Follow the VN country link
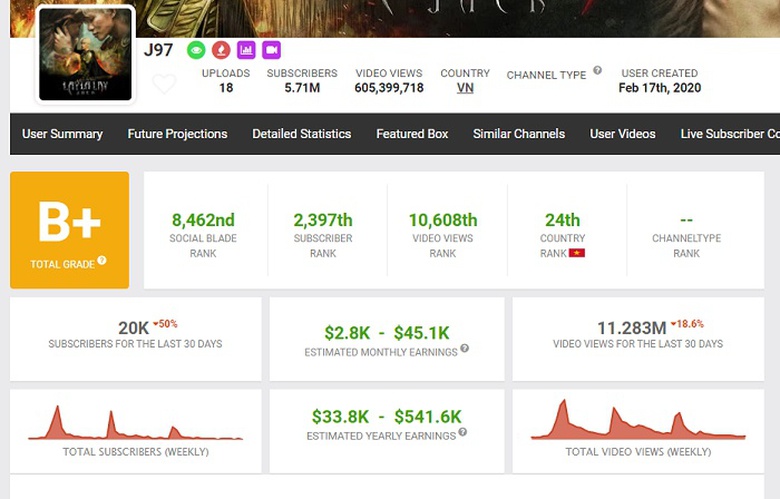The image size is (780, 499). click(465, 88)
